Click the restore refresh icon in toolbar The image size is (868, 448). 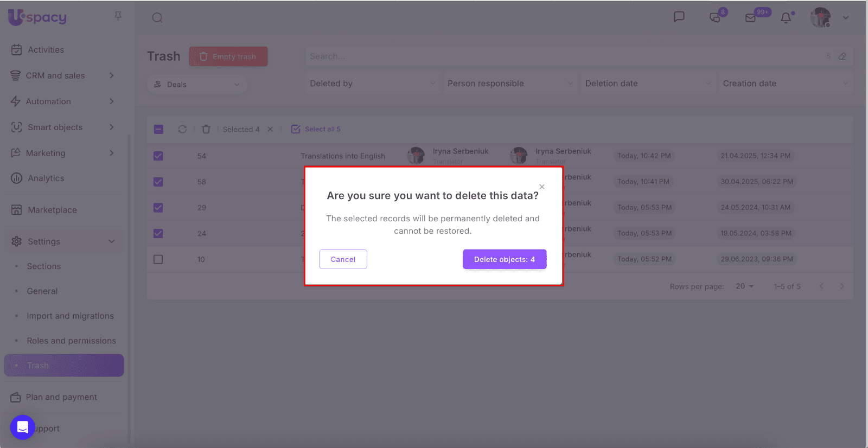[182, 129]
